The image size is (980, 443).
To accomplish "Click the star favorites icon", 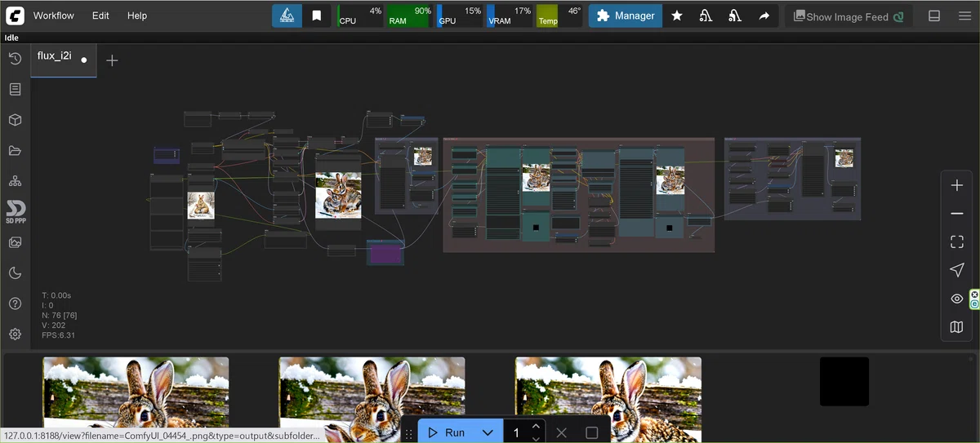I will point(677,16).
